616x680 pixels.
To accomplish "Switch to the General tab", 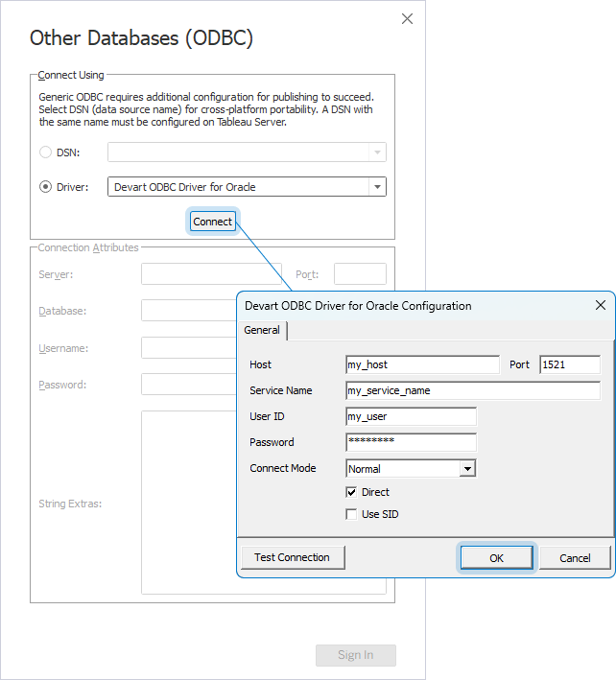I will point(262,330).
